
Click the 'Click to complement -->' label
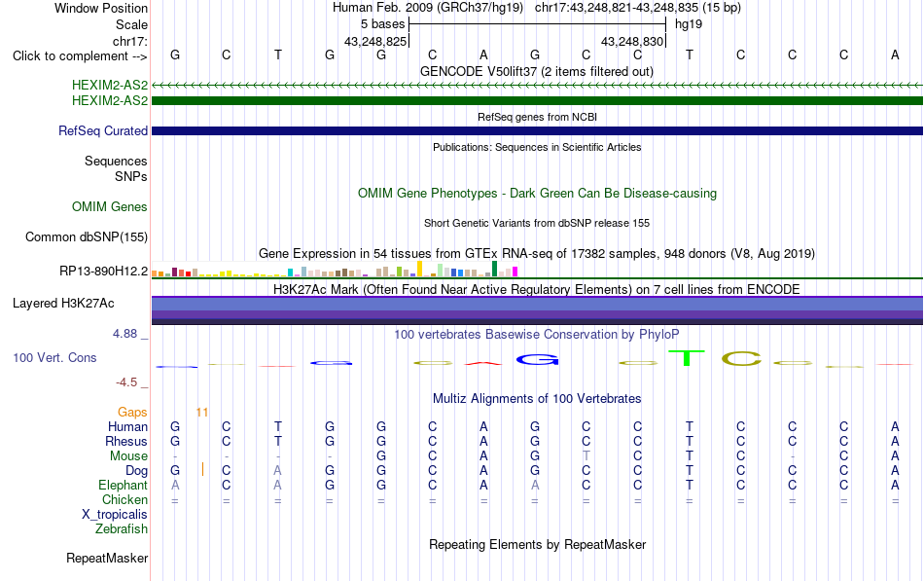[x=80, y=56]
